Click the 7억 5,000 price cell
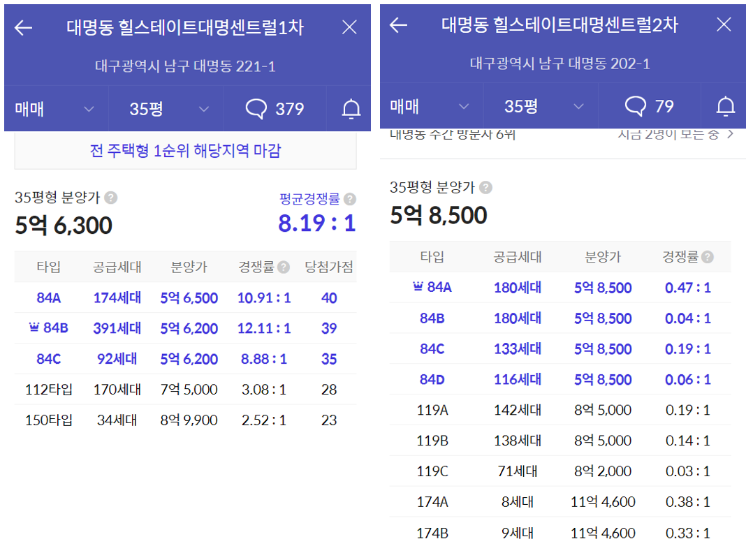This screenshot has height=560, width=753. 189,390
